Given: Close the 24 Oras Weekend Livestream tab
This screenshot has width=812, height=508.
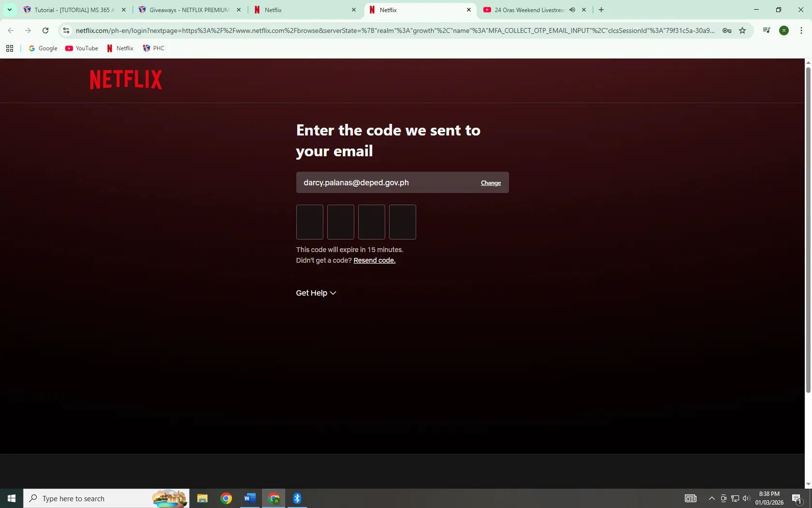Looking at the screenshot, I should point(584,10).
